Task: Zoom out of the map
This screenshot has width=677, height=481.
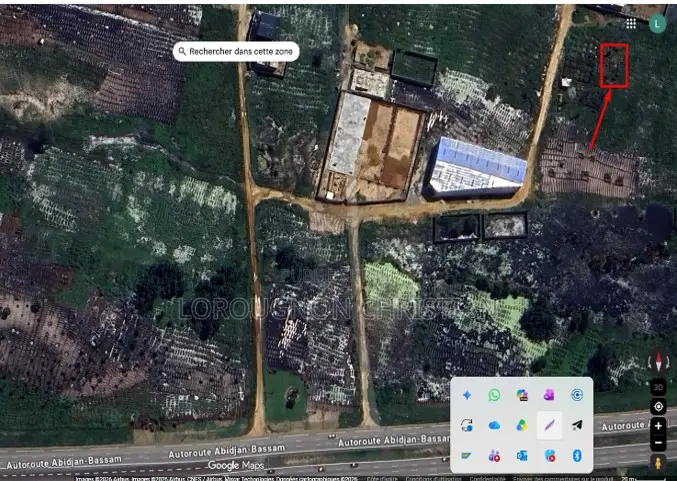Action: [x=658, y=443]
